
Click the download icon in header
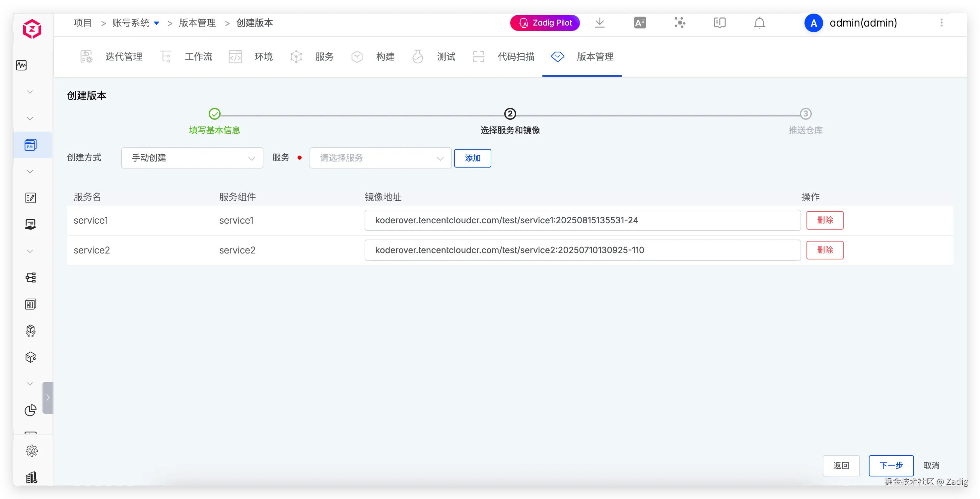(x=599, y=23)
